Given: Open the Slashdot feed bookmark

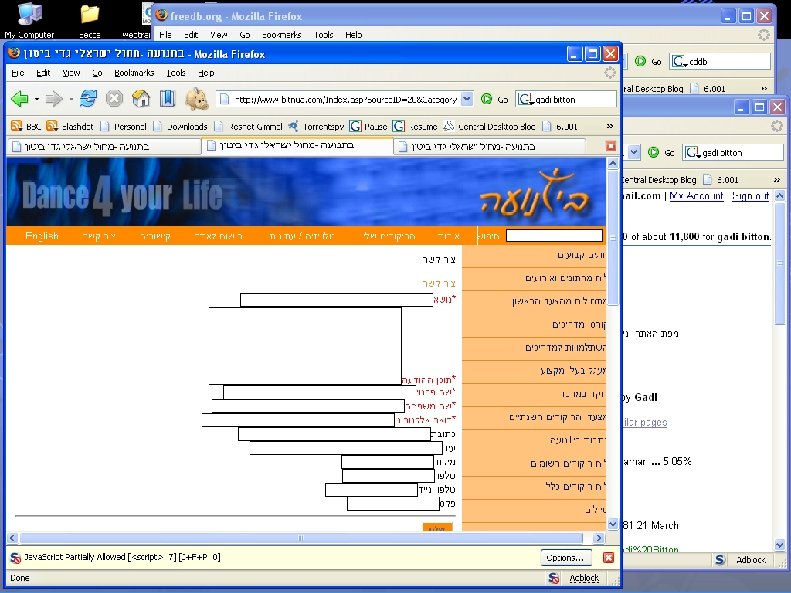Looking at the screenshot, I should click(70, 126).
